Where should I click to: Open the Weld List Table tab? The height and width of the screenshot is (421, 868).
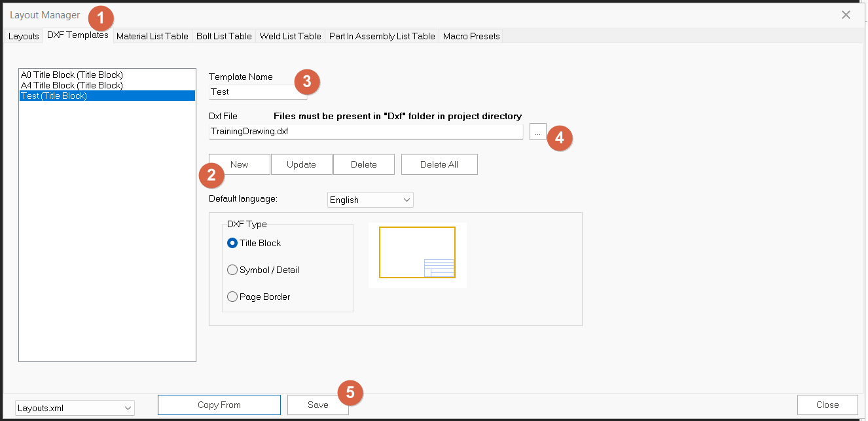tap(290, 36)
